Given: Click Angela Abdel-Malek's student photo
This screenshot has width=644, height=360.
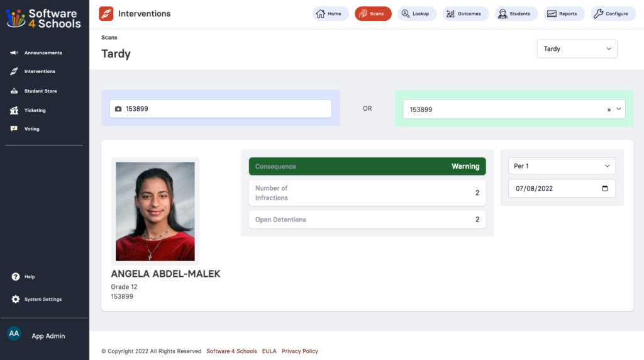Looking at the screenshot, I should 155,211.
